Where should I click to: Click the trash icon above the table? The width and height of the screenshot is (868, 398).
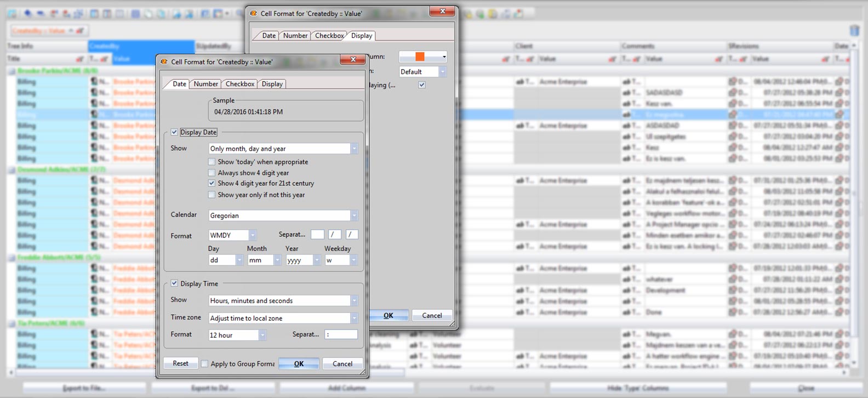pos(854,31)
